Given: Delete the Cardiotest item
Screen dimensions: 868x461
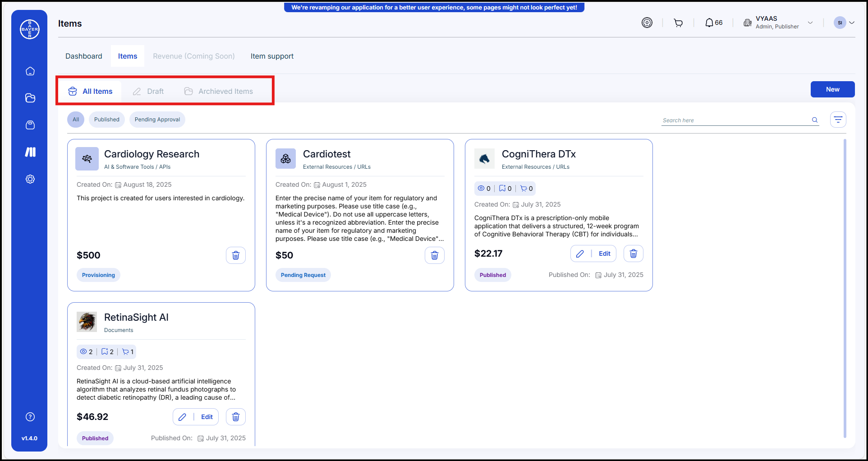Looking at the screenshot, I should (x=435, y=255).
